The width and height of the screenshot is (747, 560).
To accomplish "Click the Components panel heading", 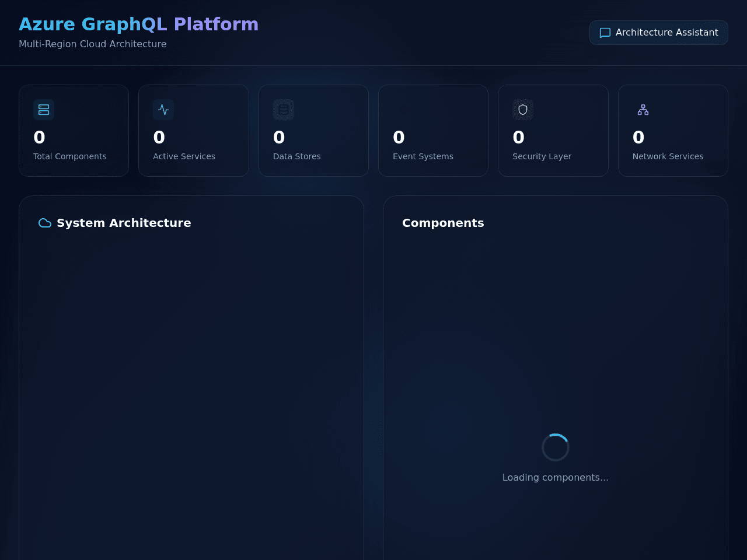I will click(x=443, y=223).
